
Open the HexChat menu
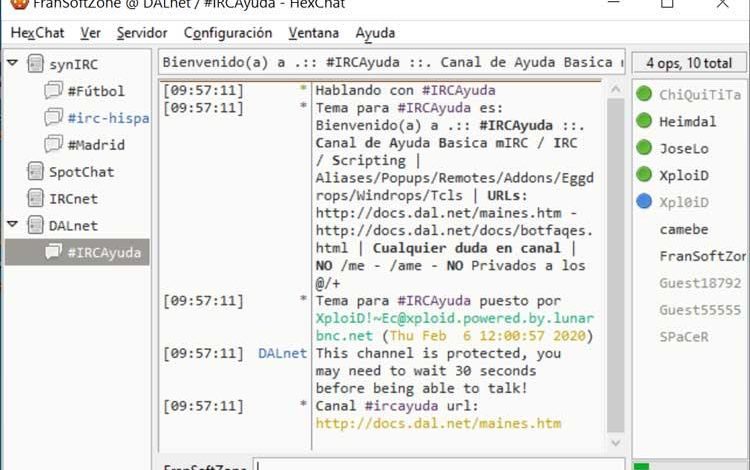[x=37, y=33]
